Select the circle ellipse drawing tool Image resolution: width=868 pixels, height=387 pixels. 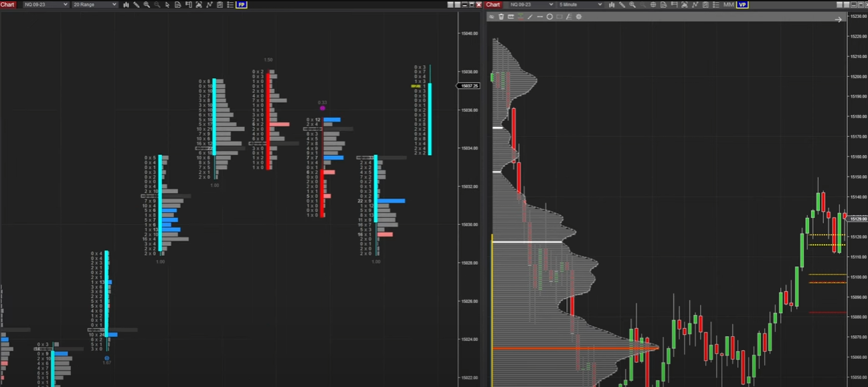point(549,17)
